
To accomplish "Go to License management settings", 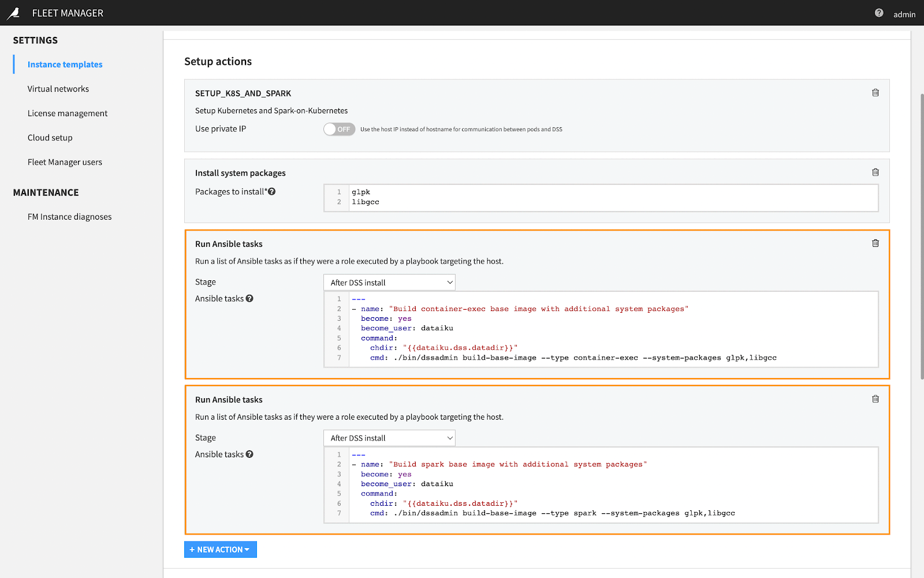I will (x=67, y=113).
